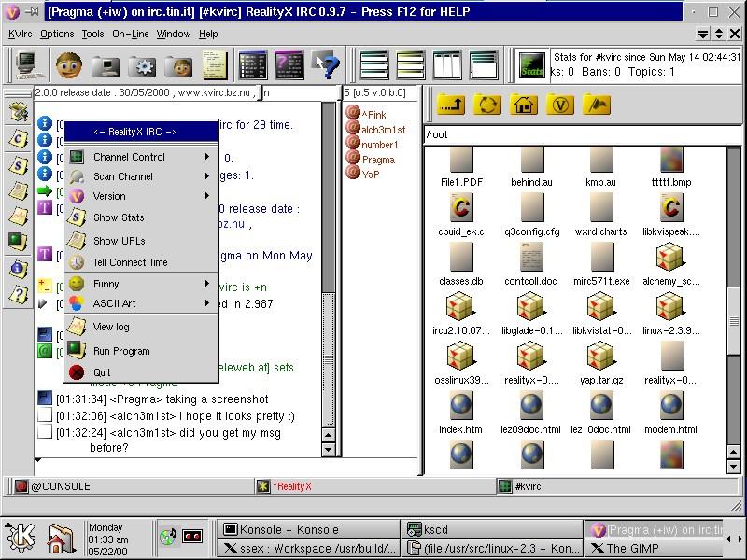
Task: Open the Options menu
Action: point(57,34)
